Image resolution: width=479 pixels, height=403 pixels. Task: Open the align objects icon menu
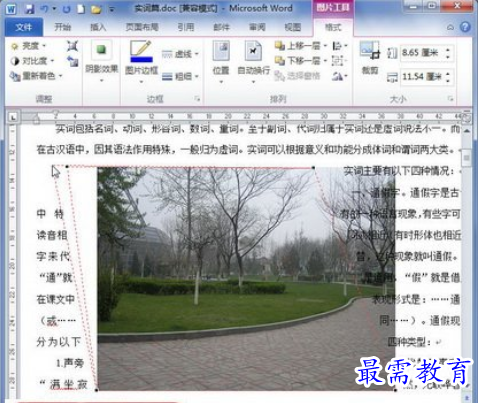pos(340,46)
